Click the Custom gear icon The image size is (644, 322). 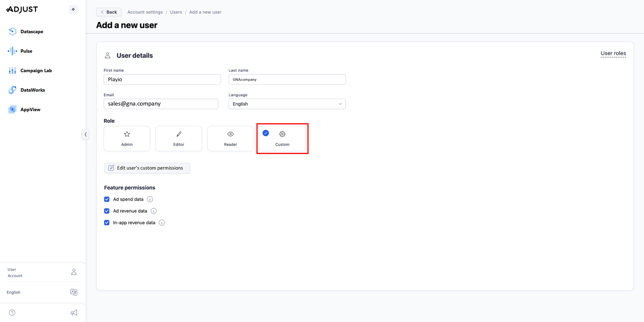click(282, 134)
